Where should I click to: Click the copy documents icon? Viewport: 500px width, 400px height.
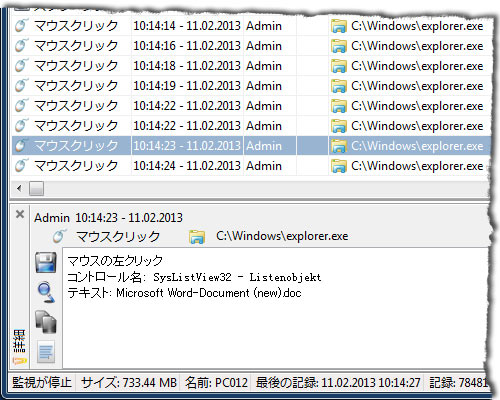(x=46, y=322)
